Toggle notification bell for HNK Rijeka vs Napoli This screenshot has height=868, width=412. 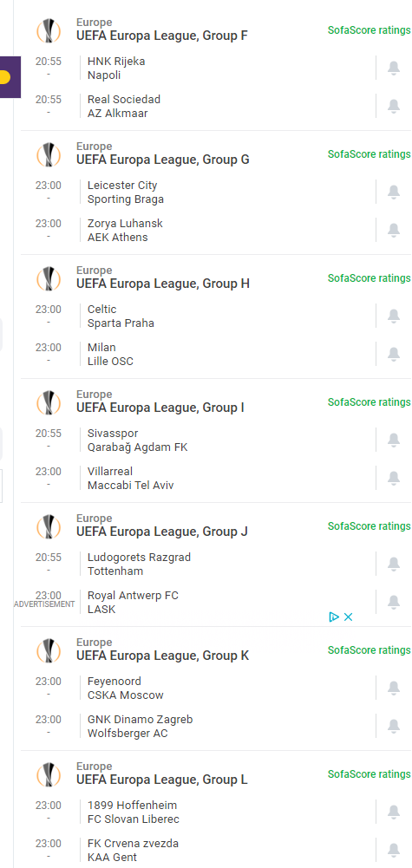tap(393, 69)
